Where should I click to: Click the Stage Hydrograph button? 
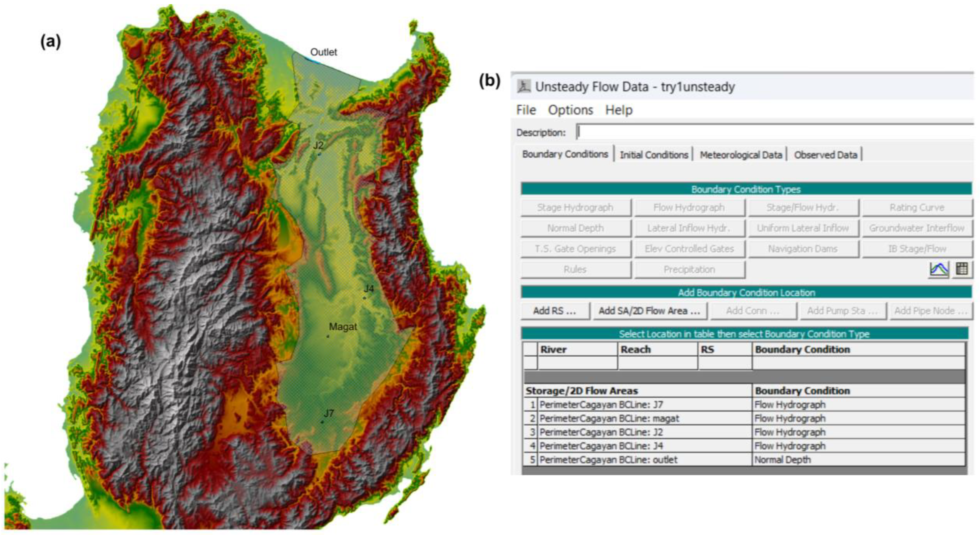[575, 208]
